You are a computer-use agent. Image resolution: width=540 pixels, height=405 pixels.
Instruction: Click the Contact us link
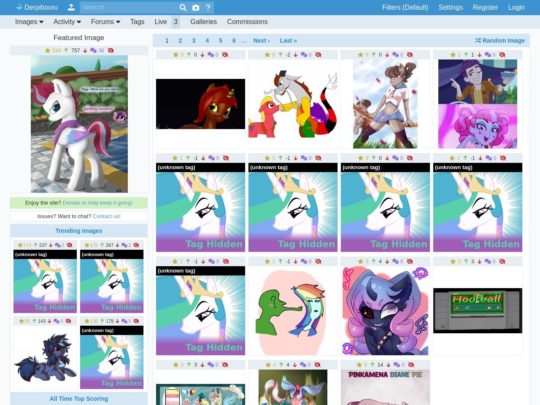click(x=106, y=216)
